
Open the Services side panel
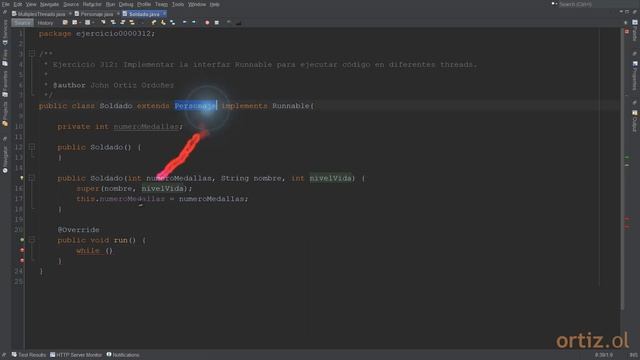5,33
